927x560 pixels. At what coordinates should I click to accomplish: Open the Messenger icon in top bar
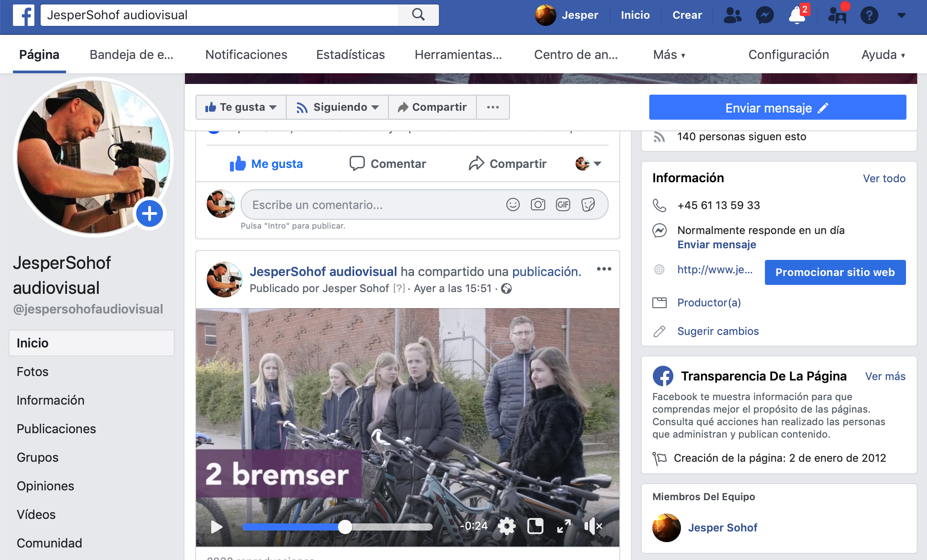[764, 15]
